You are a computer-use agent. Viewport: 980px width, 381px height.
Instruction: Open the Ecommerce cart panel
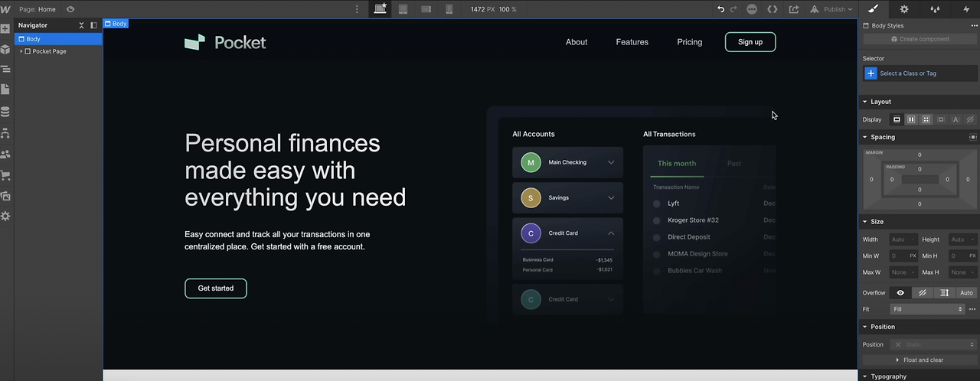tap(5, 174)
